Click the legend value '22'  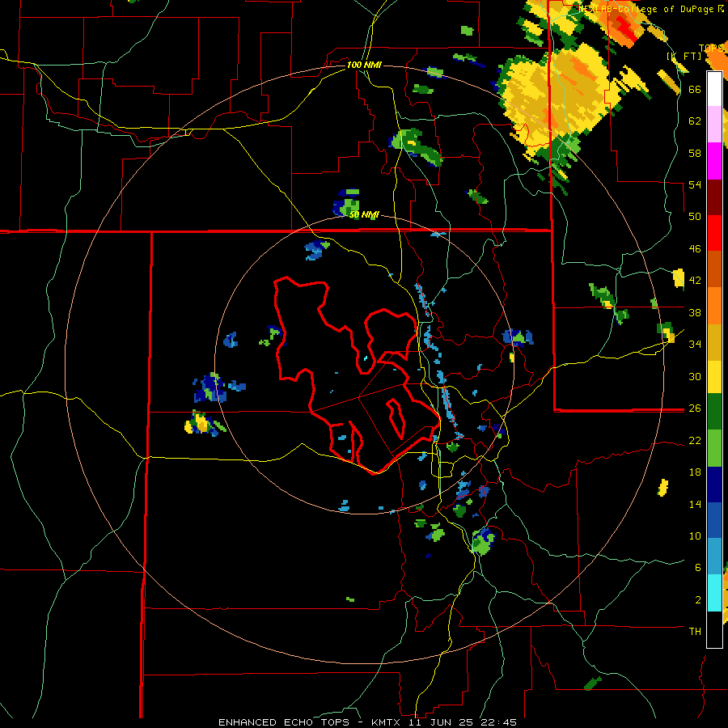(x=695, y=440)
